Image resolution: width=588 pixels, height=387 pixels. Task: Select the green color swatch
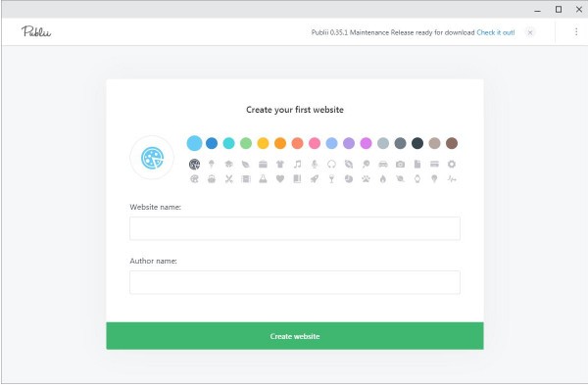246,143
